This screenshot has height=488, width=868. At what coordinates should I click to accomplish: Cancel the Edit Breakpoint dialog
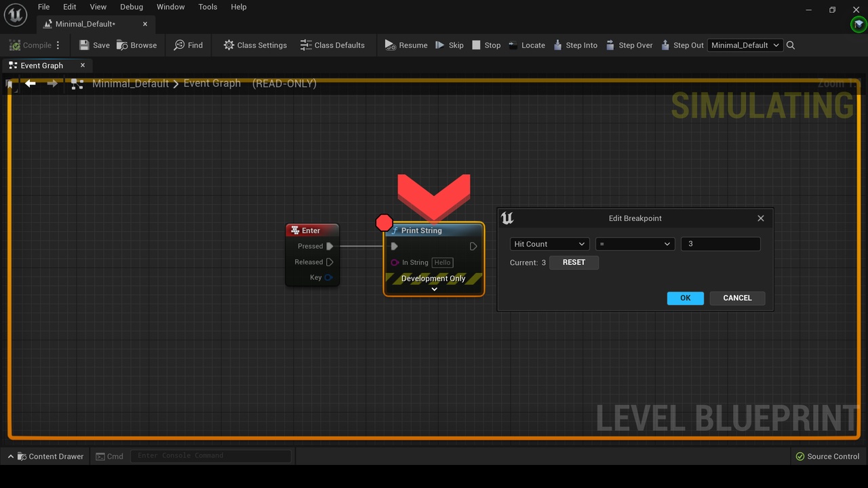coord(737,298)
